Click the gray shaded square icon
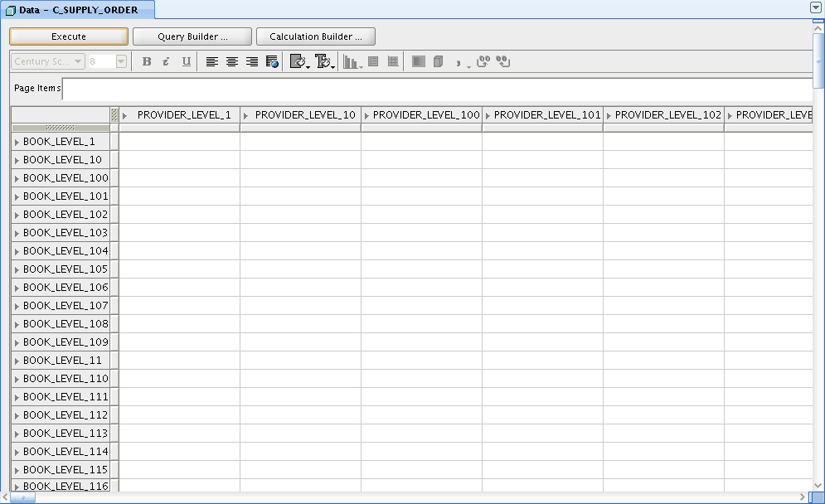Screen dimensions: 825x504 click(x=419, y=61)
